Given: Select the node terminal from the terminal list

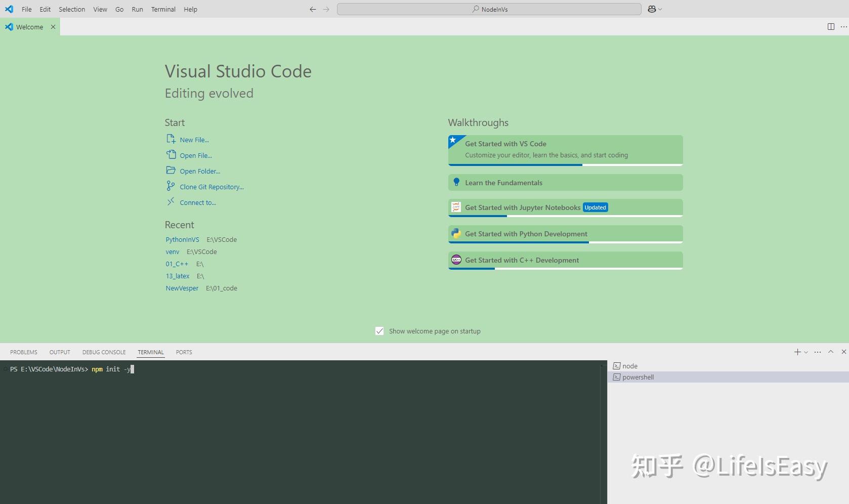Looking at the screenshot, I should pos(629,365).
